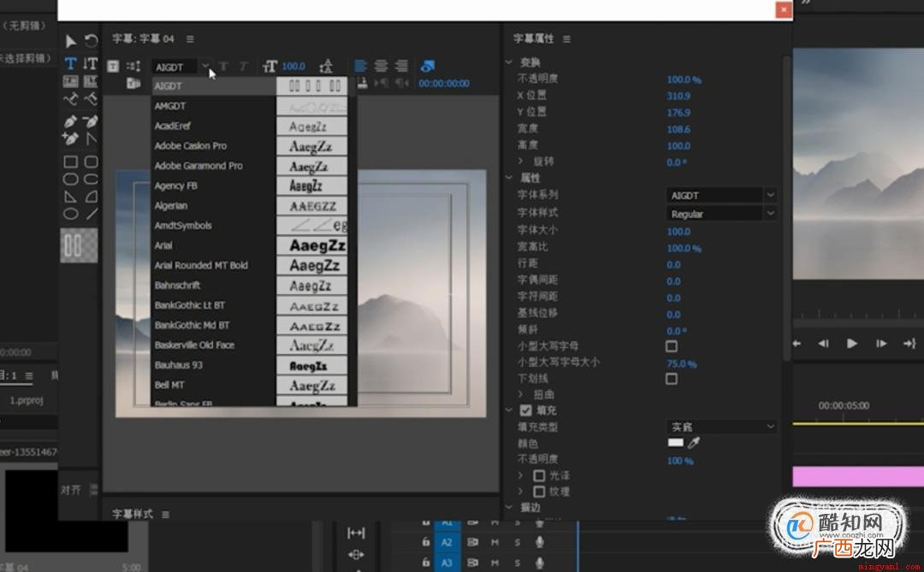Open the 字幕属性 panel menu
Image resolution: width=924 pixels, height=572 pixels.
point(566,38)
